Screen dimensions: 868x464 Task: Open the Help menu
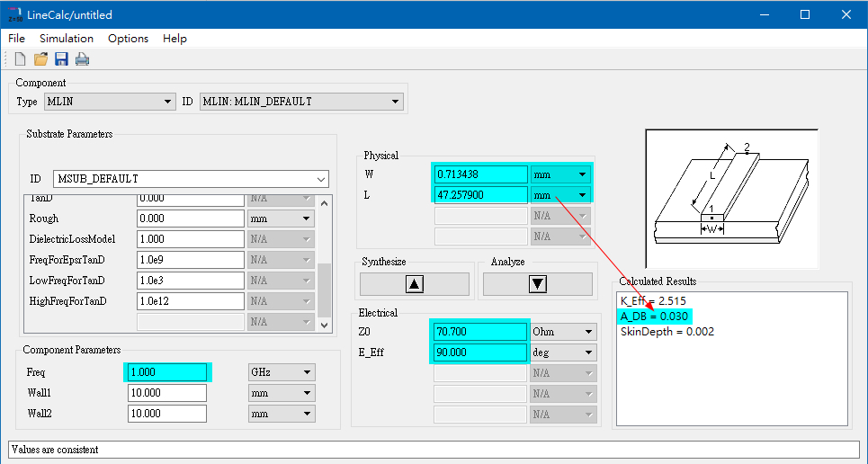click(x=174, y=38)
